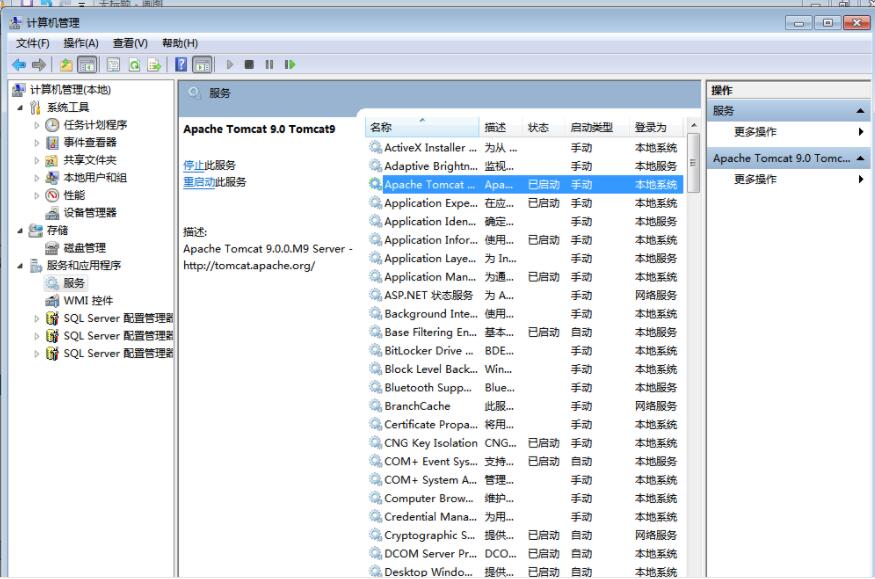
Task: Select 设备管理器 in the tree
Action: click(90, 213)
